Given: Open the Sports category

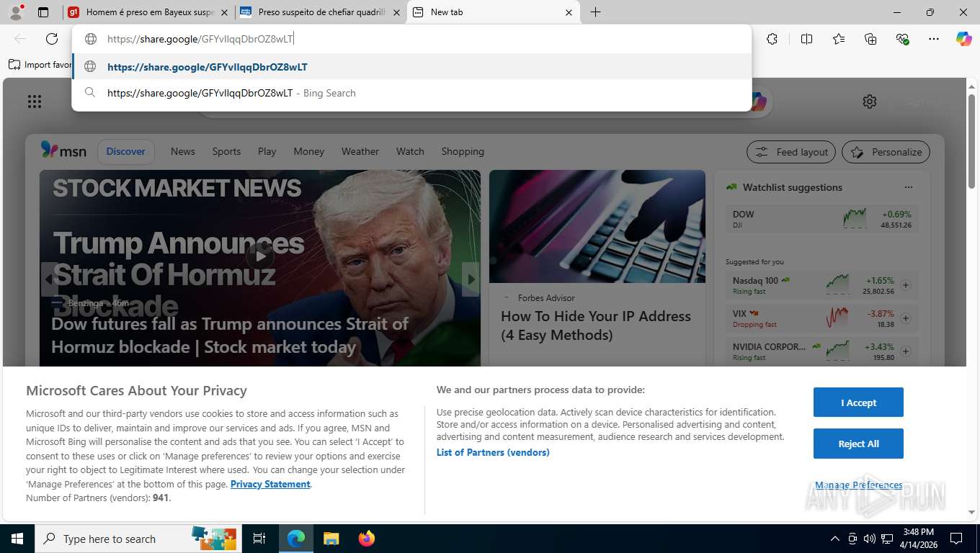Looking at the screenshot, I should click(x=226, y=151).
